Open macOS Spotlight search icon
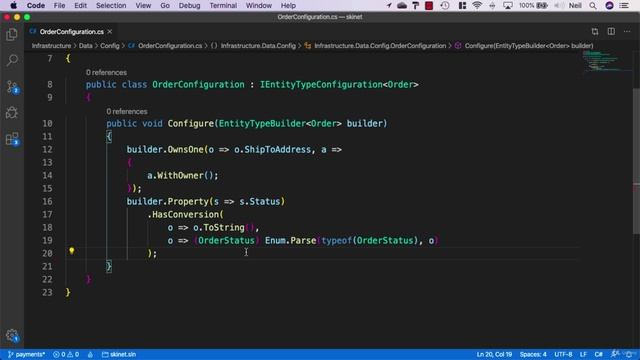 tap(593, 5)
